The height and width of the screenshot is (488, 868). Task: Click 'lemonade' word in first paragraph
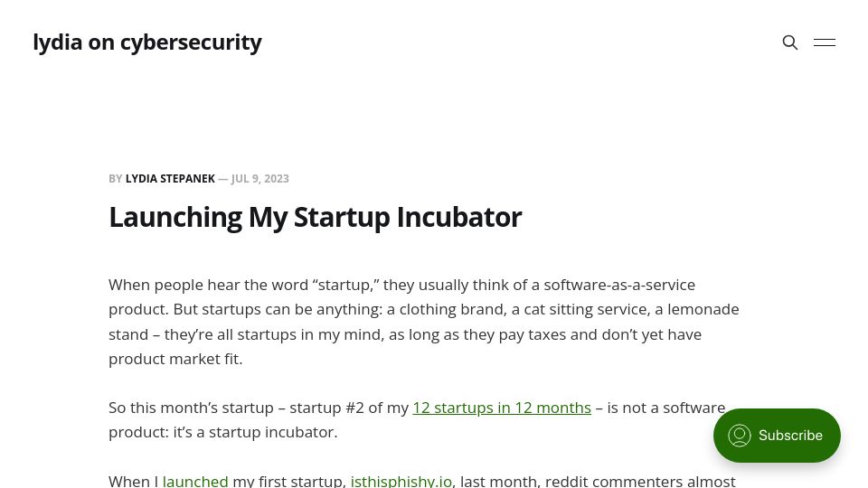pyautogui.click(x=703, y=309)
